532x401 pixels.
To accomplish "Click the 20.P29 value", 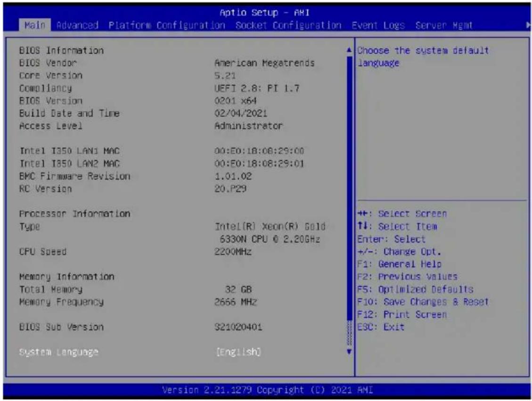I will pos(230,188).
